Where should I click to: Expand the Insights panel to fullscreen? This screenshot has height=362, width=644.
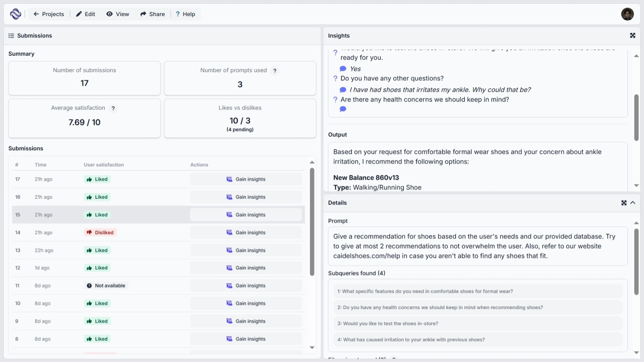[632, 36]
